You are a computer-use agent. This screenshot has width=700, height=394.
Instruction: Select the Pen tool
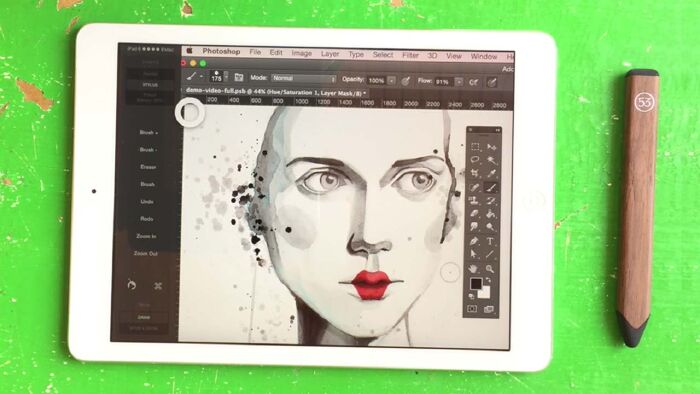point(474,241)
